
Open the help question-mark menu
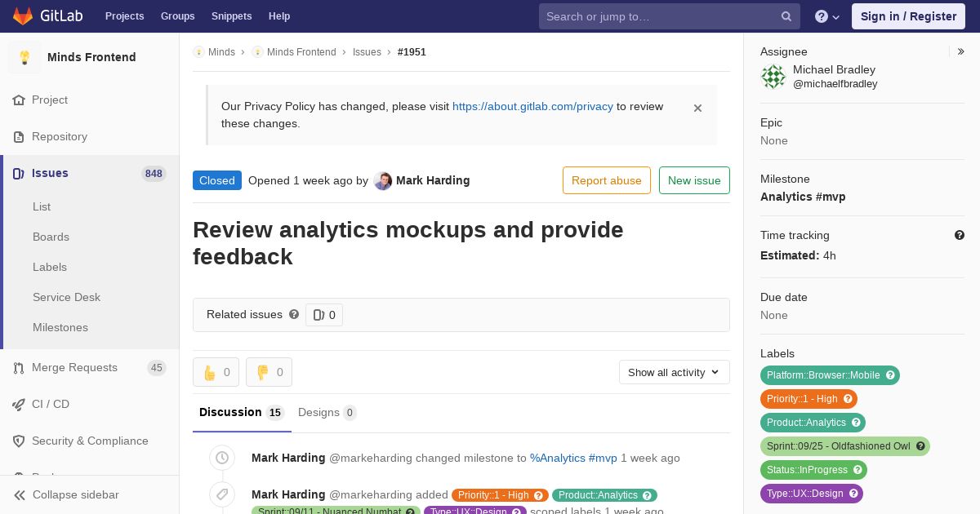coord(827,16)
